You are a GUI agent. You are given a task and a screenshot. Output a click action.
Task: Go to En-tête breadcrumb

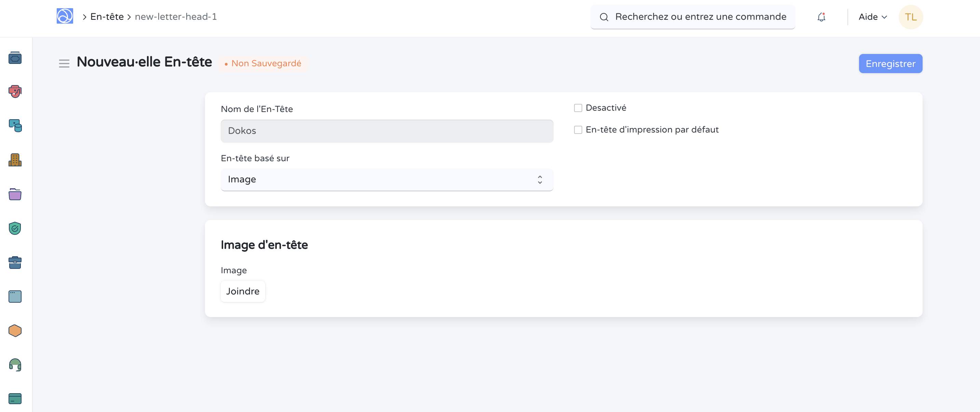pyautogui.click(x=107, y=17)
